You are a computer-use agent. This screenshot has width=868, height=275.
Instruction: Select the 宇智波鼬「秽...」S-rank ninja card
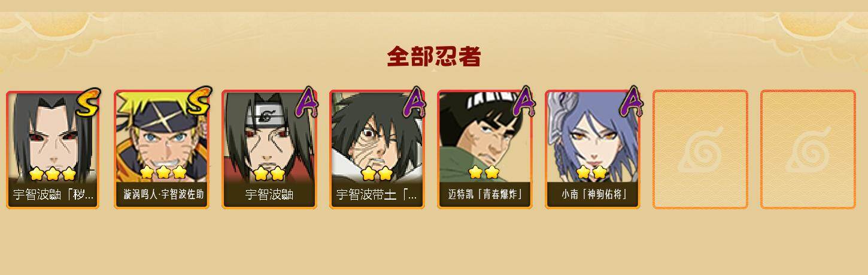tap(54, 149)
